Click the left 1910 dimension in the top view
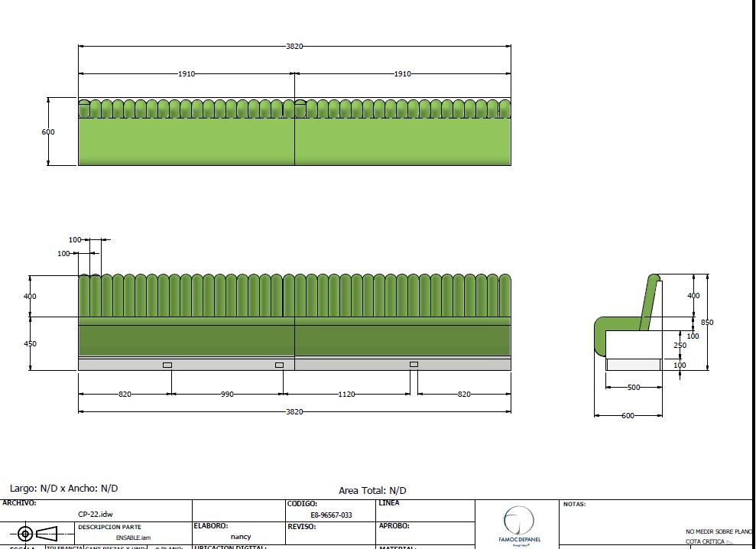 (x=187, y=74)
